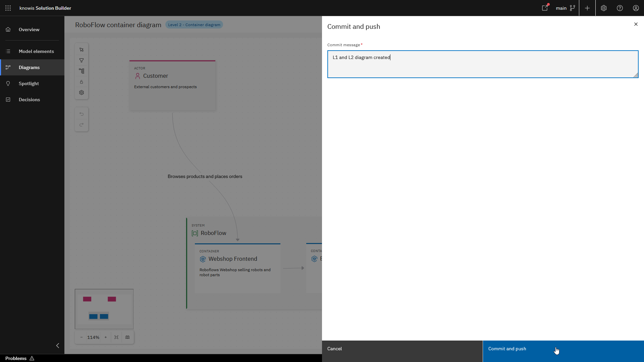Screen dimensions: 644x362
Task: Apply the auto-layout tool
Action: coord(82,71)
